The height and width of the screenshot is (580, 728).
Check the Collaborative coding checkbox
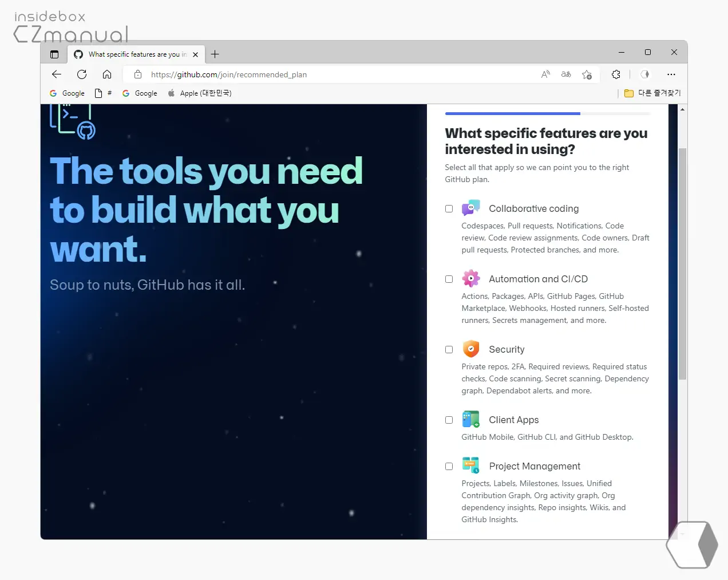(449, 209)
